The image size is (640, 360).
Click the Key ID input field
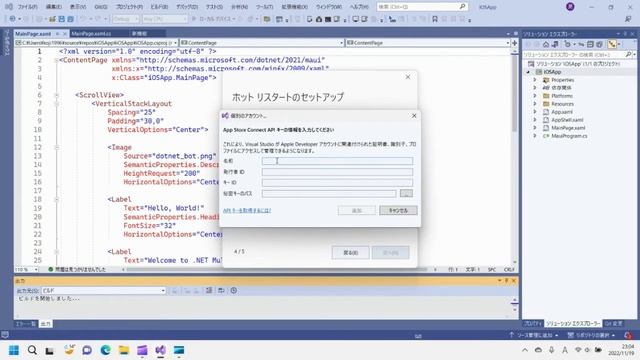click(x=337, y=182)
